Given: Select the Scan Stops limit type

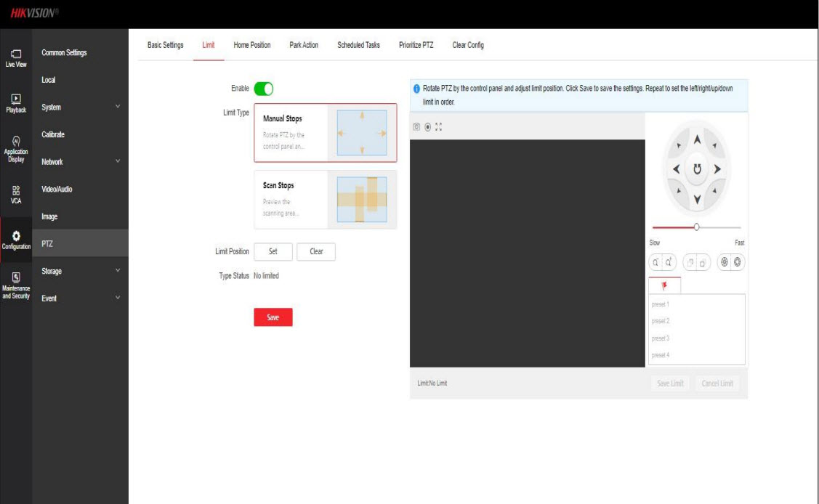Looking at the screenshot, I should (325, 200).
